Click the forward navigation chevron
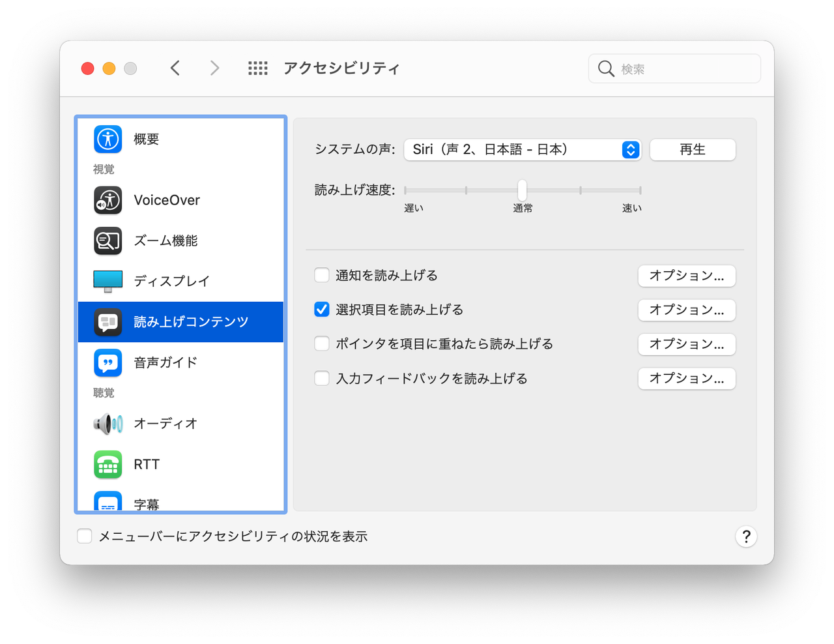The height and width of the screenshot is (644, 834). 215,68
